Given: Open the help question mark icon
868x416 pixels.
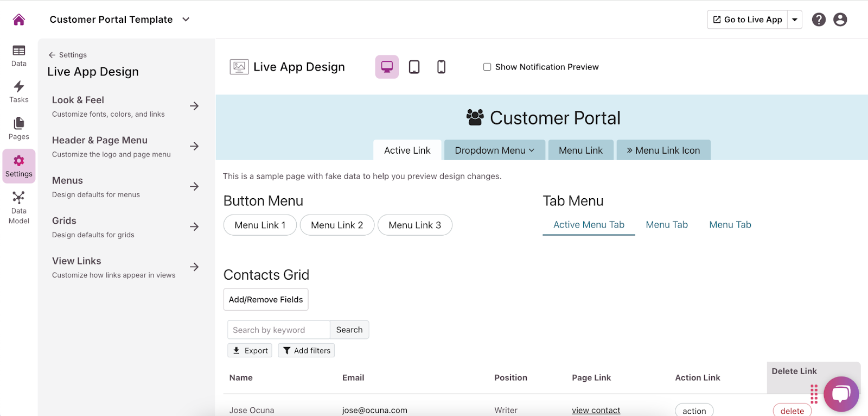Looking at the screenshot, I should point(819,20).
